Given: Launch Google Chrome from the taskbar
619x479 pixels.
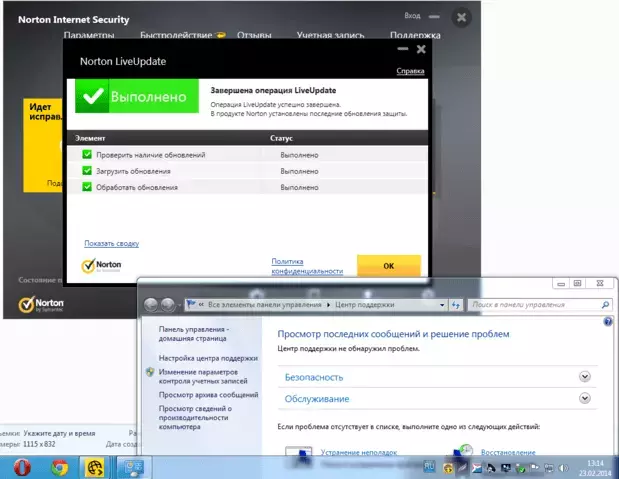Looking at the screenshot, I should point(60,468).
